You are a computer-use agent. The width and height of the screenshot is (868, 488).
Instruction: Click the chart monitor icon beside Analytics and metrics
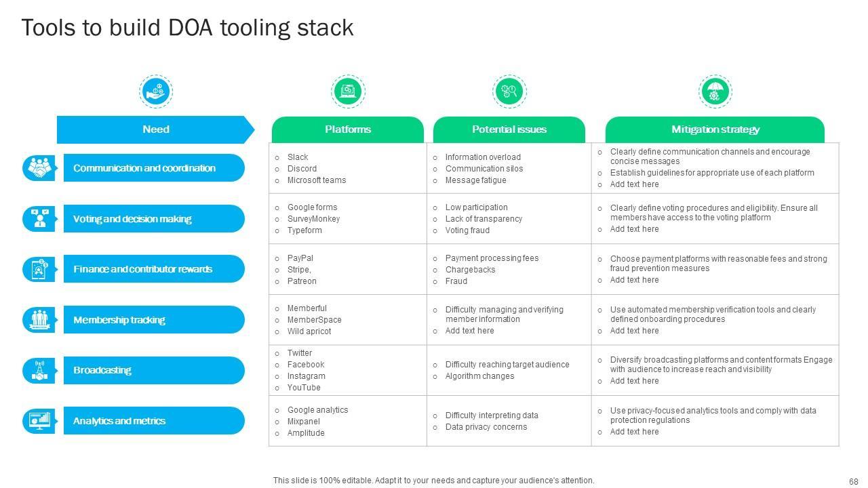[x=40, y=421]
